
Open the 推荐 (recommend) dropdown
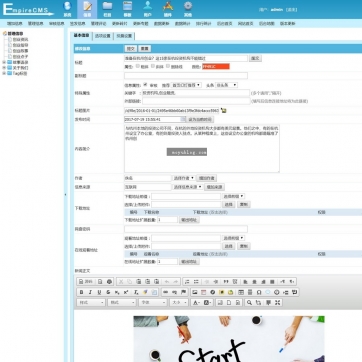click(186, 85)
